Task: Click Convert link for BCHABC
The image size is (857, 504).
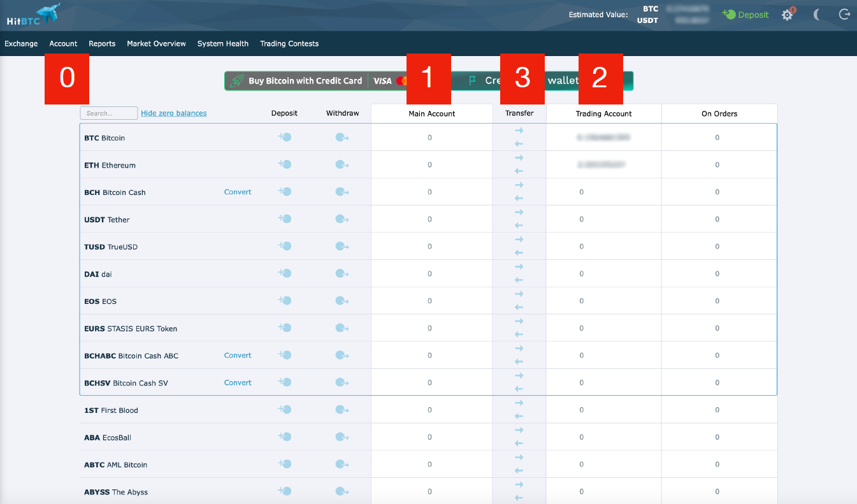Action: pos(238,356)
